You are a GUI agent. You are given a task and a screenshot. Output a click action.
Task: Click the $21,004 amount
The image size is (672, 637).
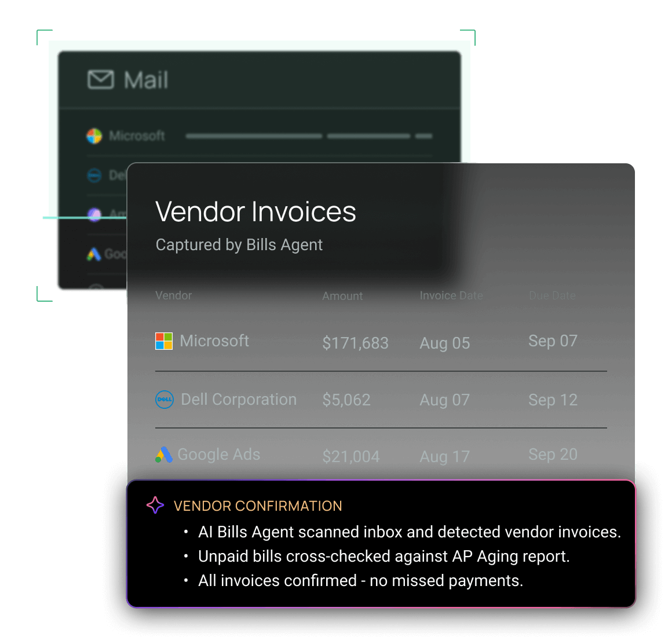click(x=351, y=457)
